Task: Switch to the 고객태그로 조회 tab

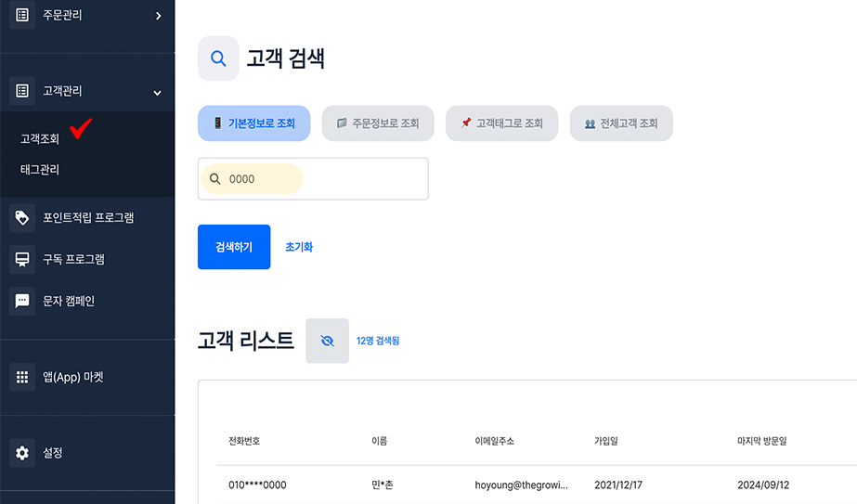Action: pos(501,123)
